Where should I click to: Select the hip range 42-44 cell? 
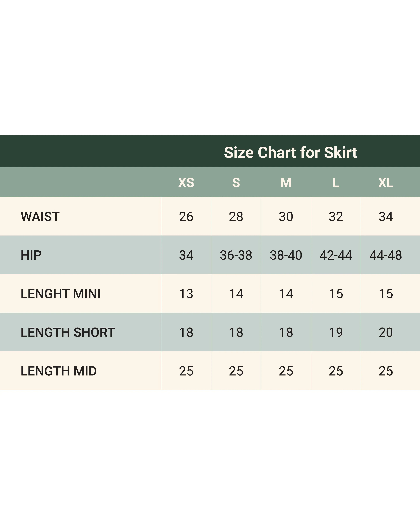point(336,255)
